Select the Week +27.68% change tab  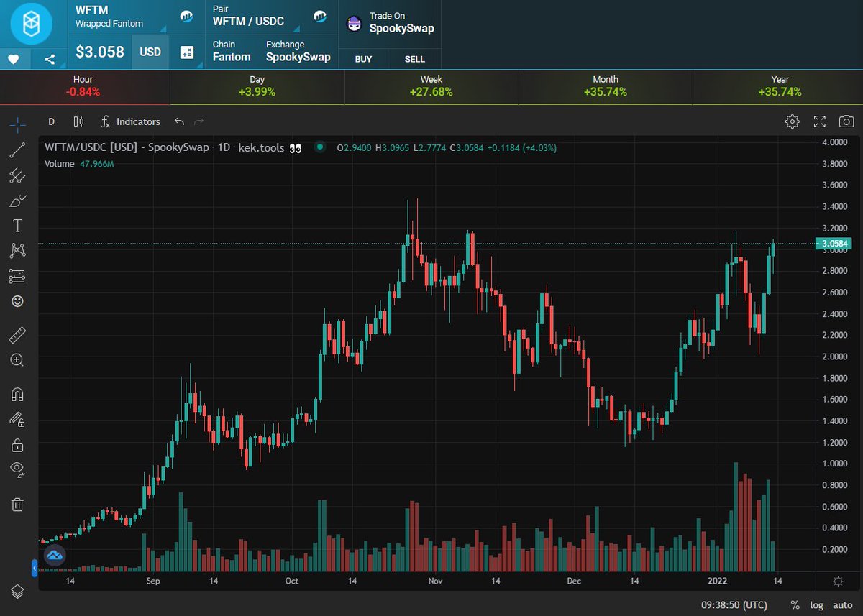(x=431, y=86)
